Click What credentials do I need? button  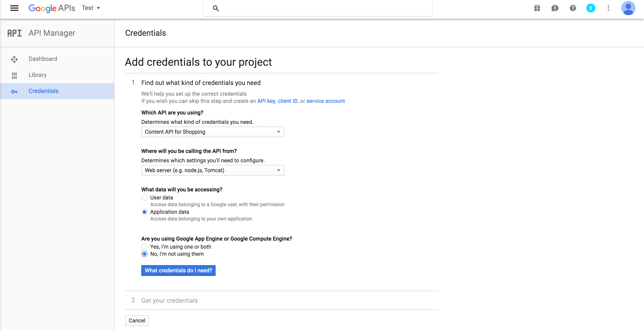tap(178, 271)
